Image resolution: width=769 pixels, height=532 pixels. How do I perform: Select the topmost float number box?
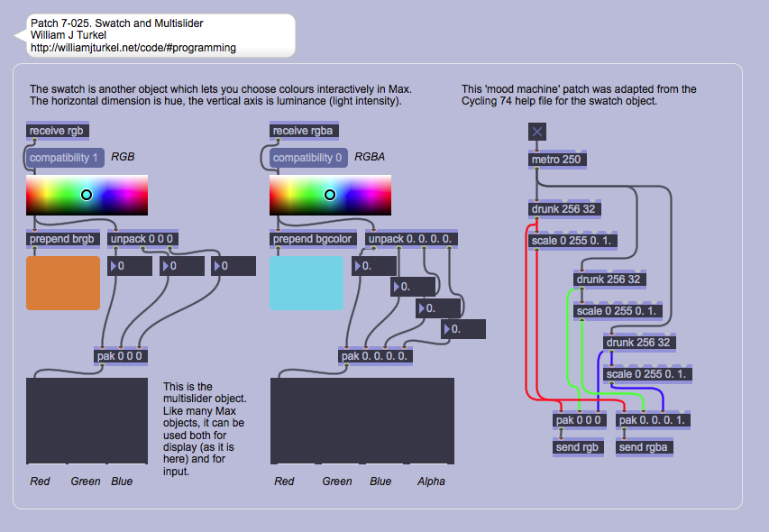(375, 266)
